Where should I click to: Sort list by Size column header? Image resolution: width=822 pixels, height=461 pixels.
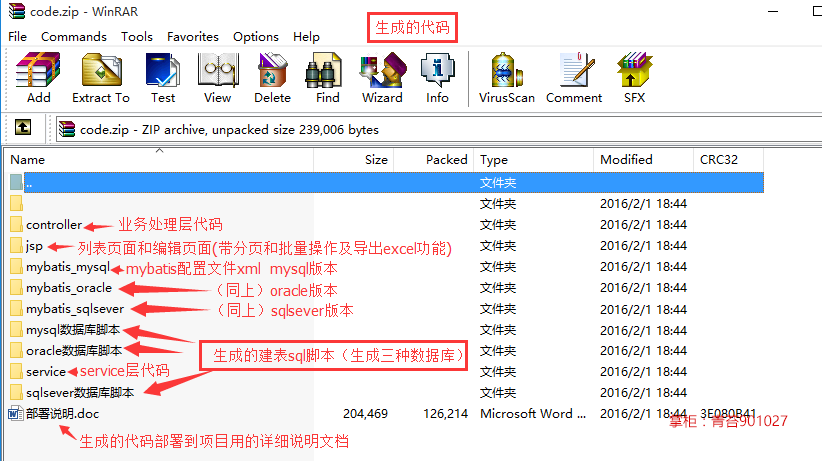point(354,160)
